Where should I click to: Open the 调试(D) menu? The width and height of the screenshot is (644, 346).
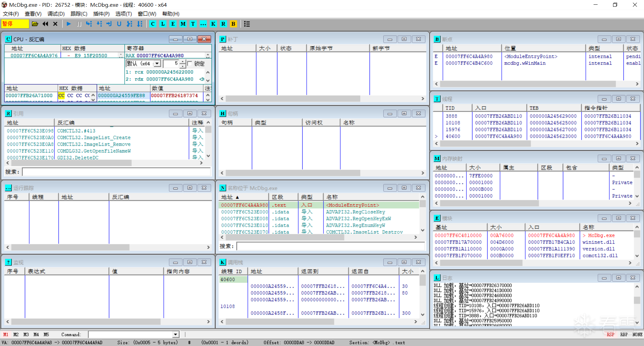click(56, 14)
